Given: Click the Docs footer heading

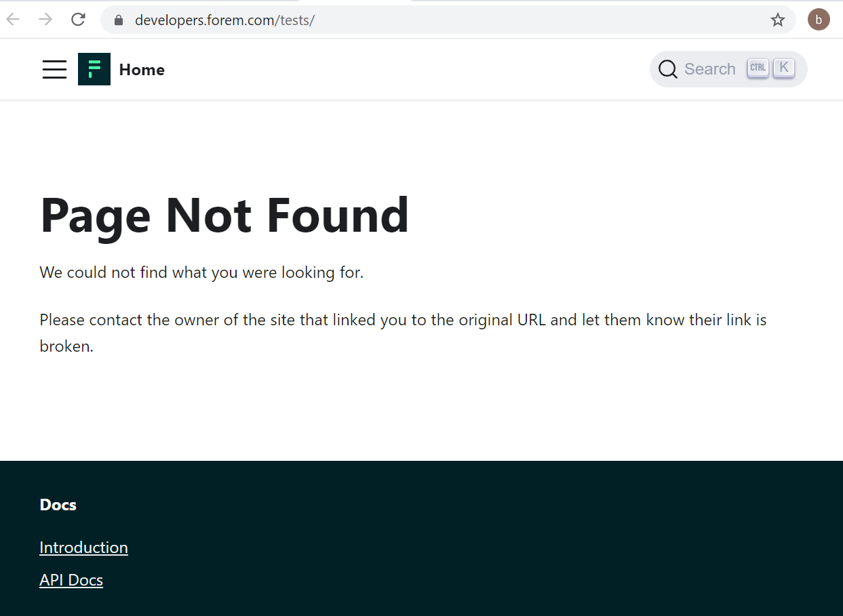Looking at the screenshot, I should (58, 505).
